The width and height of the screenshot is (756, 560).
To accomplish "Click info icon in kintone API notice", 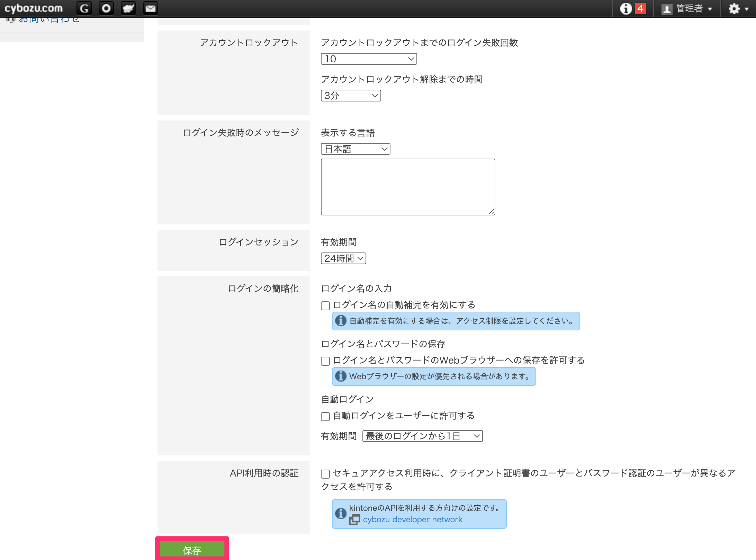I will tap(341, 514).
